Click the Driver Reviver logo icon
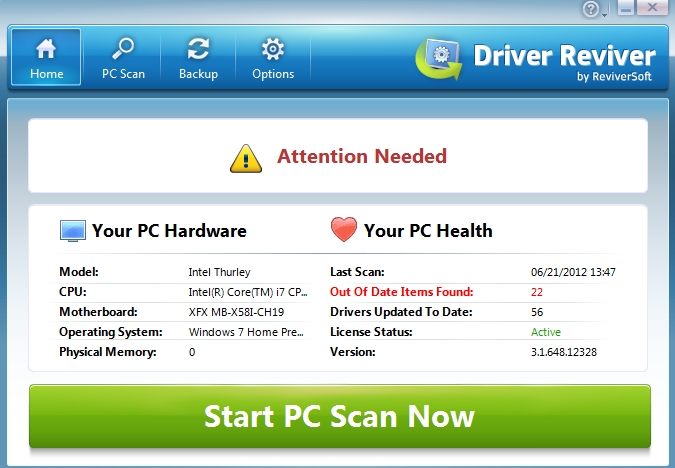Screen dimensions: 675x468 point(439,59)
